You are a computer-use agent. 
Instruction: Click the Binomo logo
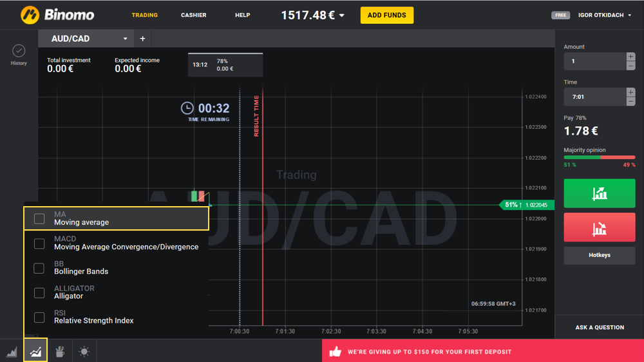tap(57, 15)
